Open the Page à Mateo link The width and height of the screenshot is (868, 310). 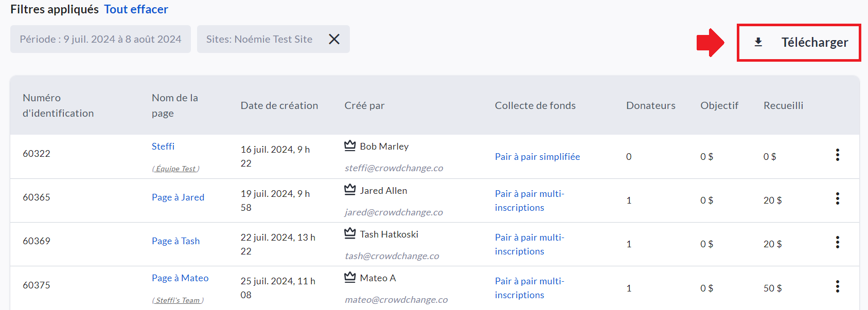(180, 278)
